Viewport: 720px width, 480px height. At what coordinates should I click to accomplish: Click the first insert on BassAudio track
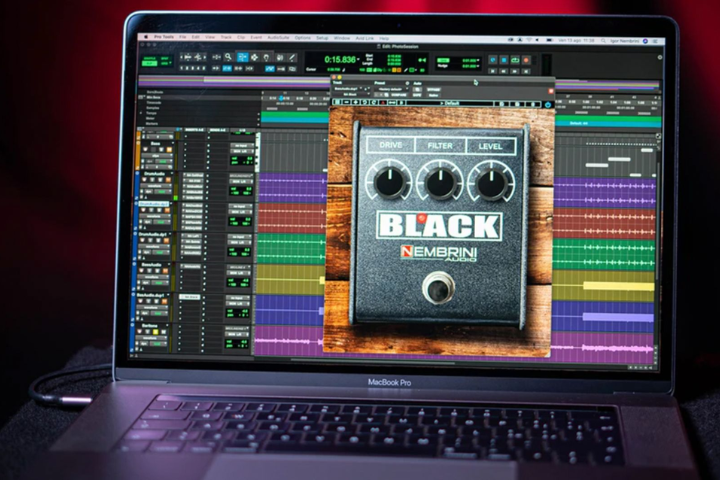click(x=192, y=266)
